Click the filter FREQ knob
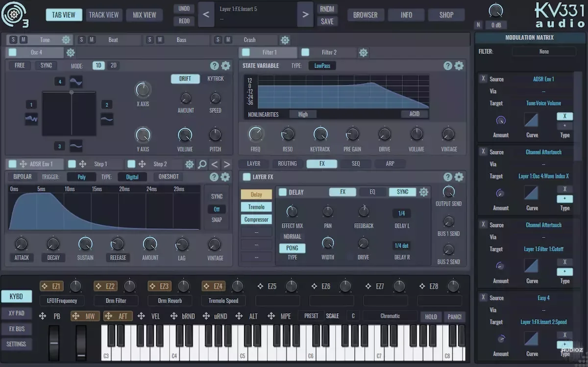The height and width of the screenshot is (367, 588). click(x=256, y=134)
